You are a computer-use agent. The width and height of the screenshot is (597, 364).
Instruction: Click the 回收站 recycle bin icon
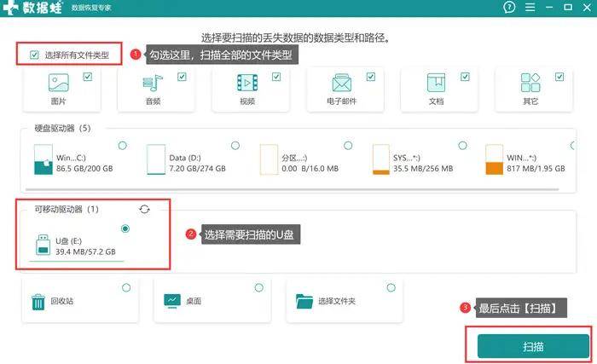point(38,303)
